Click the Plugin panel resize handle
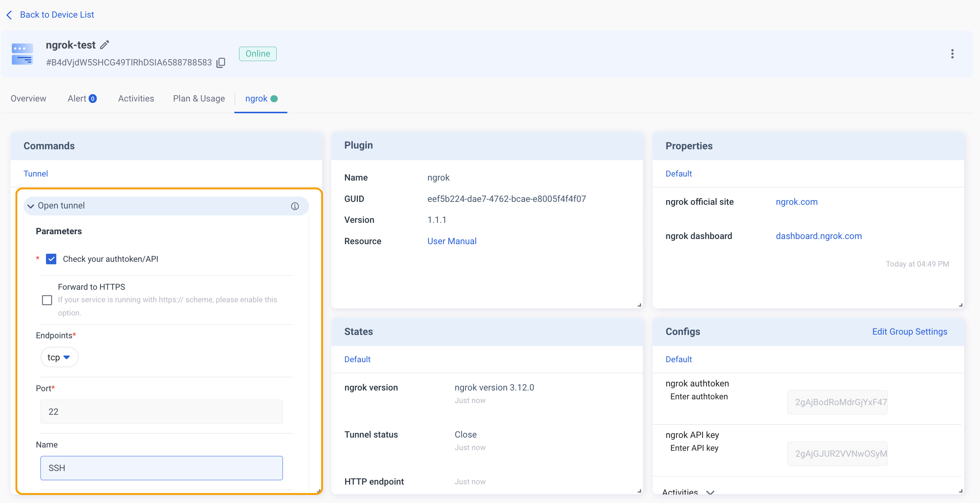The image size is (980, 503). [639, 305]
